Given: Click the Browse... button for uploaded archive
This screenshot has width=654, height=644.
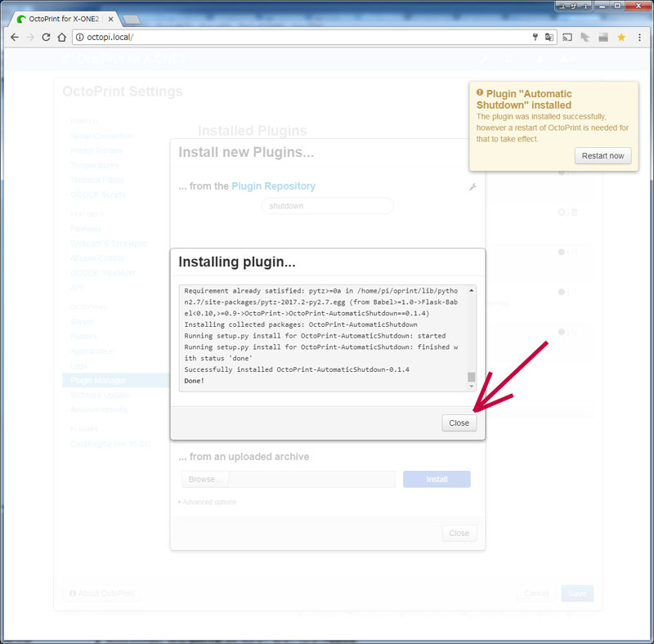Looking at the screenshot, I should 204,479.
